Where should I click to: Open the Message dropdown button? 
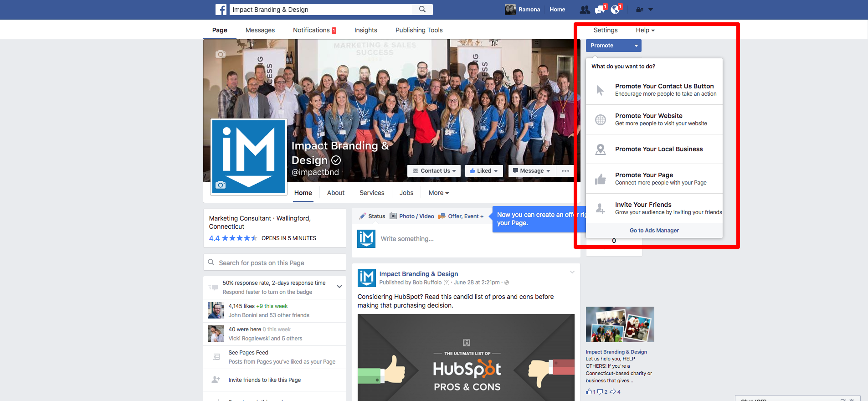click(x=531, y=171)
